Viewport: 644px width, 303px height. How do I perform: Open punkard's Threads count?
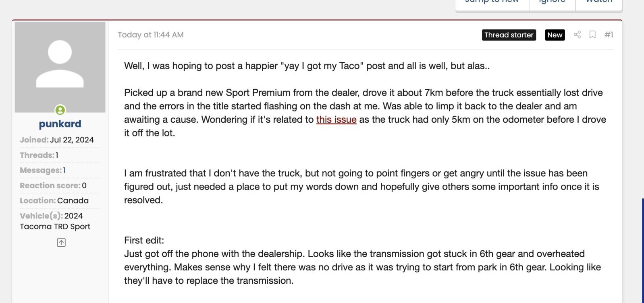57,155
